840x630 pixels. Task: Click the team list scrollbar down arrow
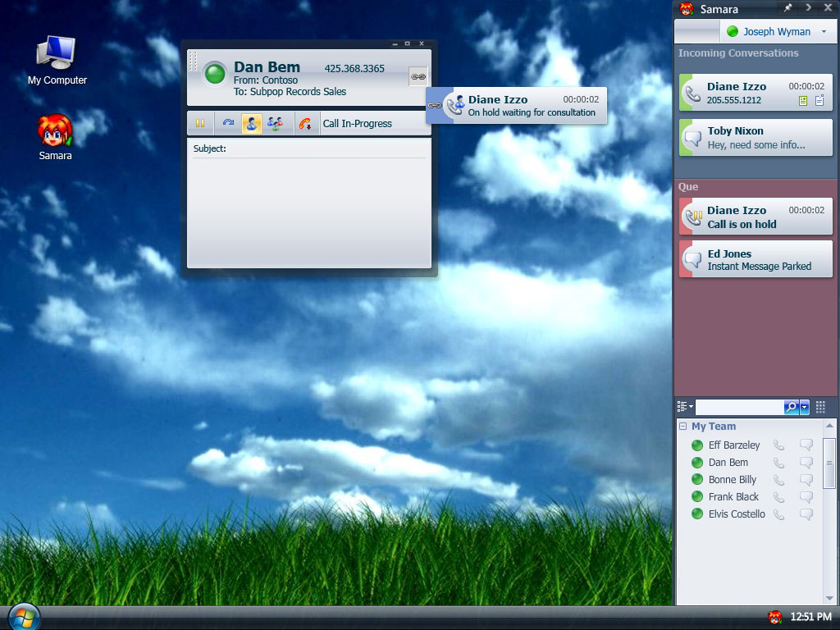coord(829,598)
